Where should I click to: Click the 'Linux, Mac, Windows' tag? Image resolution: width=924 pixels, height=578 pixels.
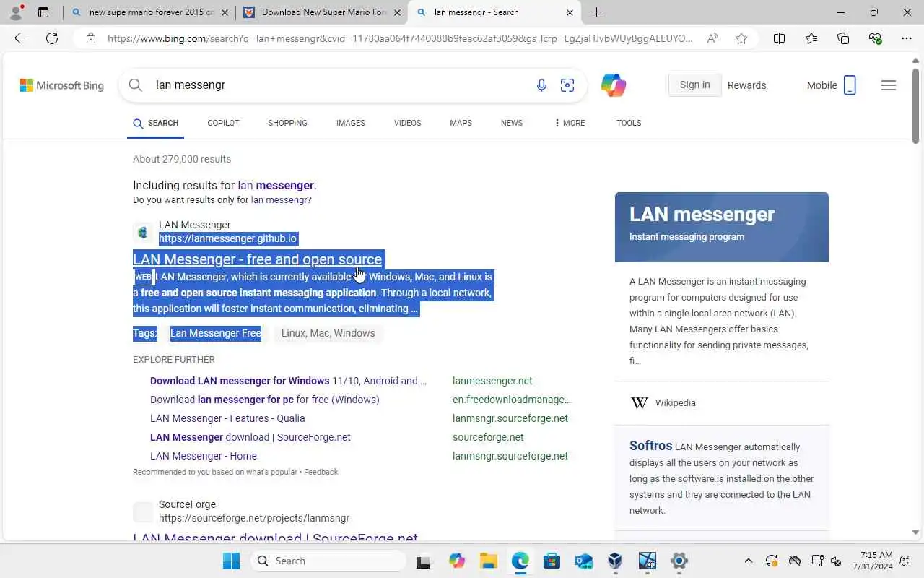point(328,333)
